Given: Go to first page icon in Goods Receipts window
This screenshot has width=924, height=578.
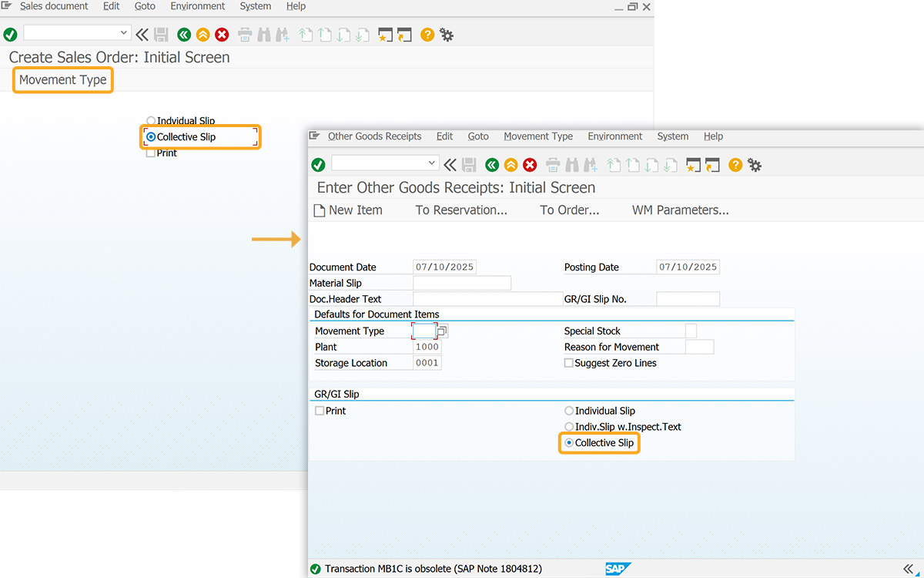Looking at the screenshot, I should coord(614,165).
